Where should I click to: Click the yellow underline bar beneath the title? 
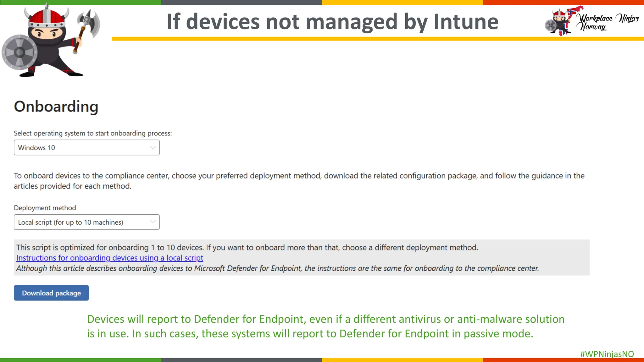[x=377, y=39]
